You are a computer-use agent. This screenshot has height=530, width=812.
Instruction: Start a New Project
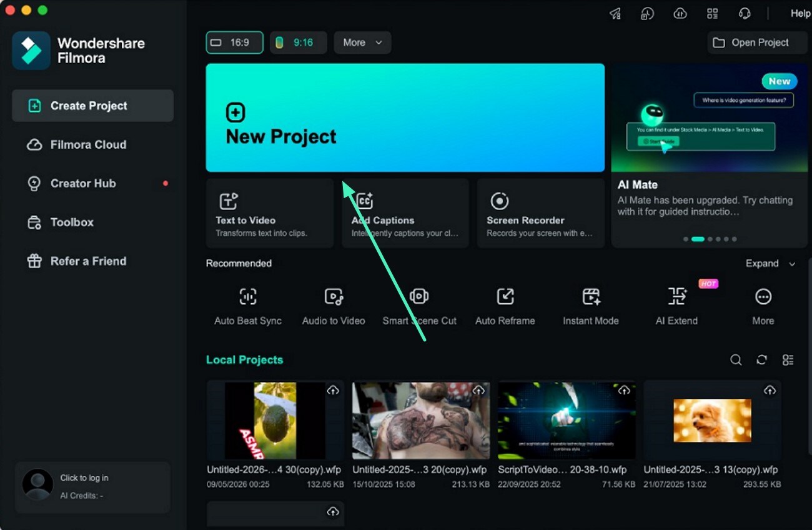pyautogui.click(x=405, y=117)
